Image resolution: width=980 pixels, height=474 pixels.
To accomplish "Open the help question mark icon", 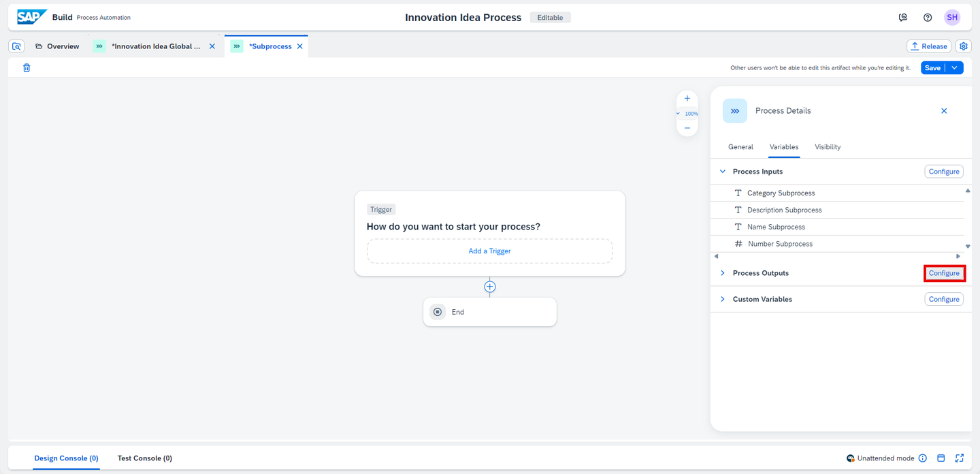I will click(928, 18).
